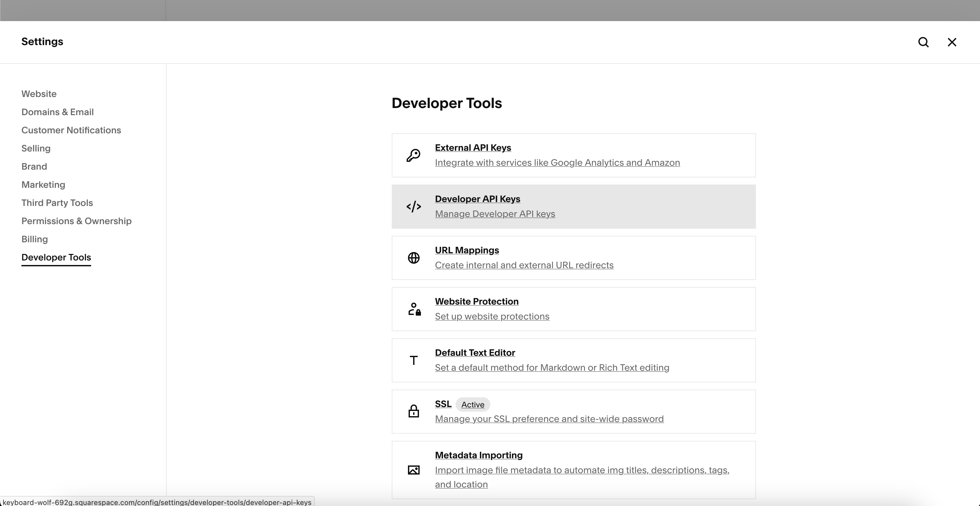Close the Settings panel
980x506 pixels.
point(952,42)
